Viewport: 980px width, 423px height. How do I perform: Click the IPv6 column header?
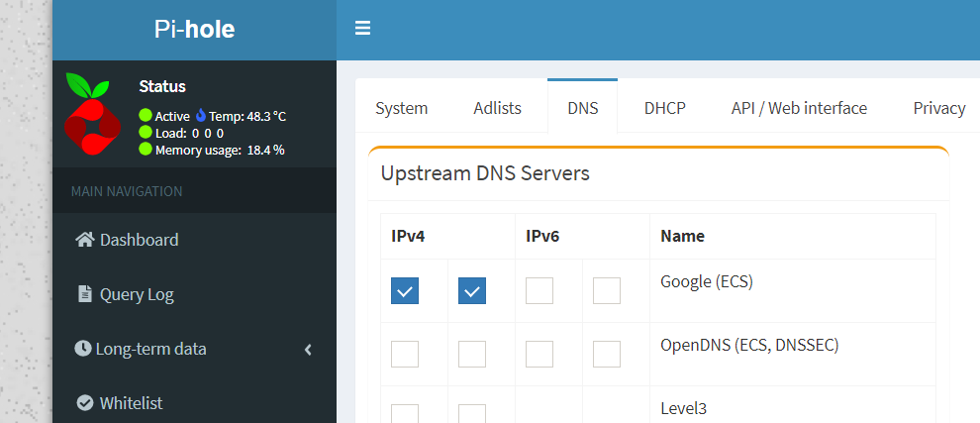(542, 236)
